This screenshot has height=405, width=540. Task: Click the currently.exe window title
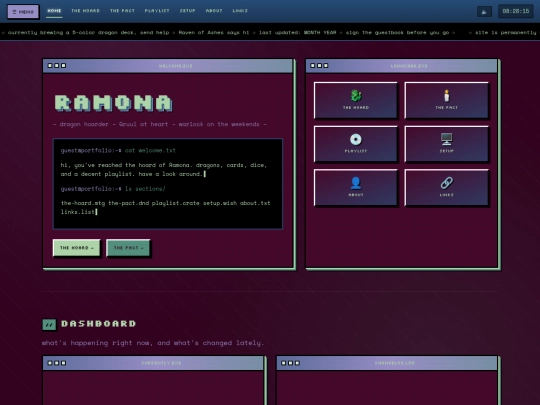point(161,363)
